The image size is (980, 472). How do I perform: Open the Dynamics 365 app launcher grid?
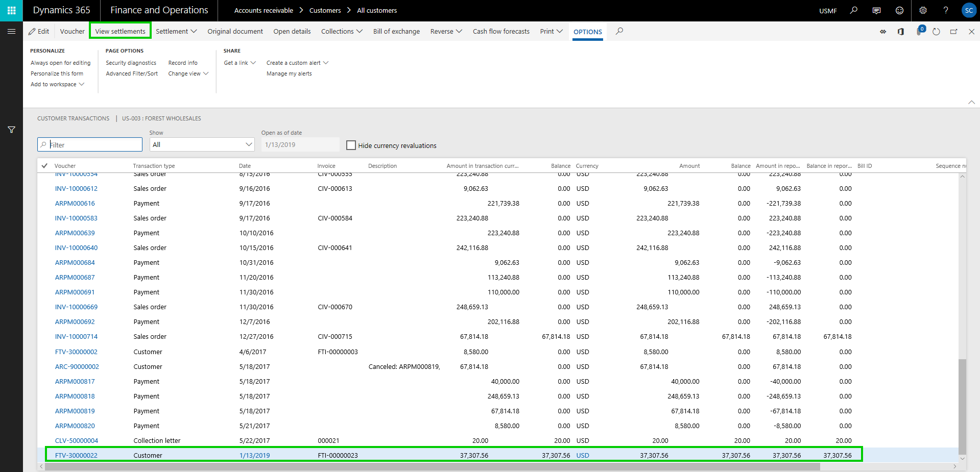click(11, 10)
